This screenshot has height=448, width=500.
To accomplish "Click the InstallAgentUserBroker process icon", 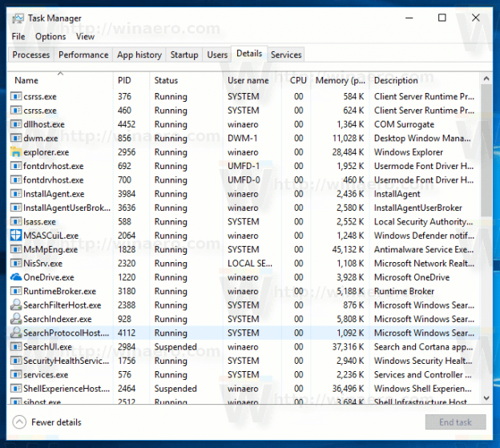I will tap(16, 208).
